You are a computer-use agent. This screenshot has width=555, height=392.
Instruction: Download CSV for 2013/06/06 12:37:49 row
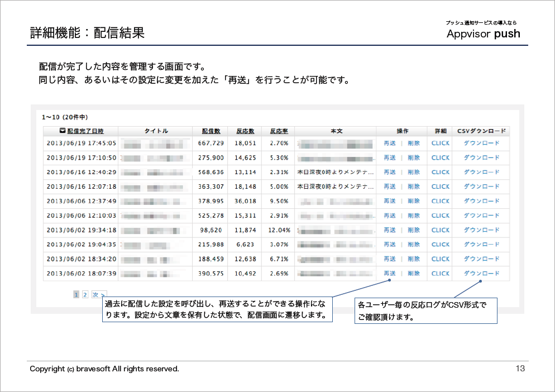481,201
